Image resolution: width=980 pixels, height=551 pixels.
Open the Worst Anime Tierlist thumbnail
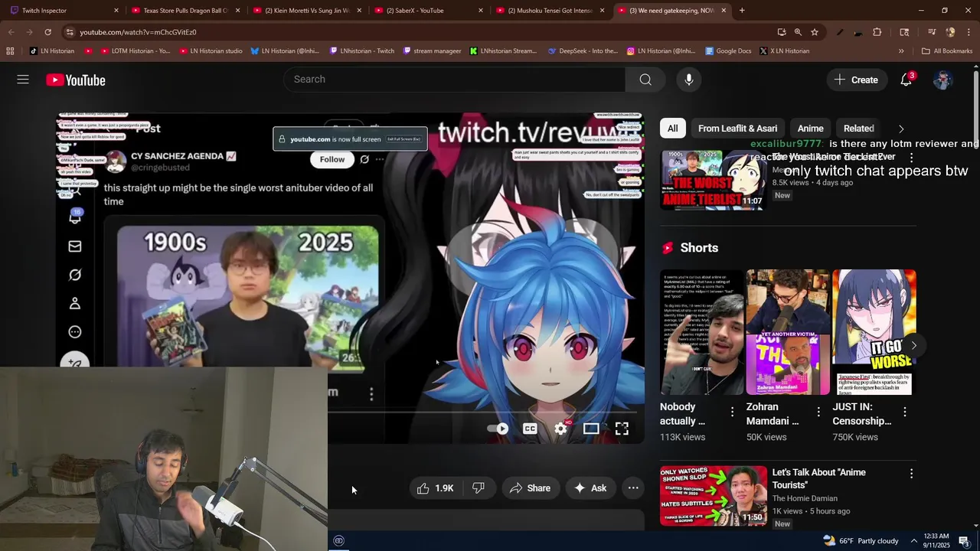[x=714, y=179]
